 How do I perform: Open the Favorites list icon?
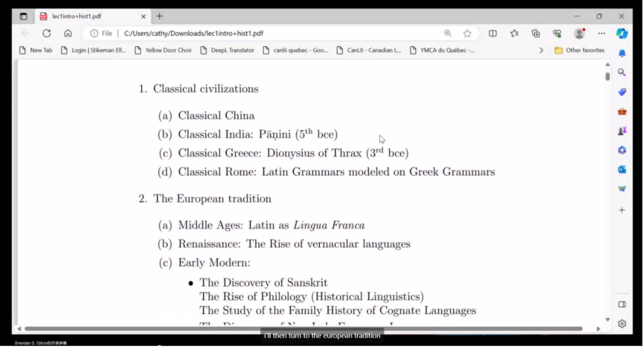point(514,33)
